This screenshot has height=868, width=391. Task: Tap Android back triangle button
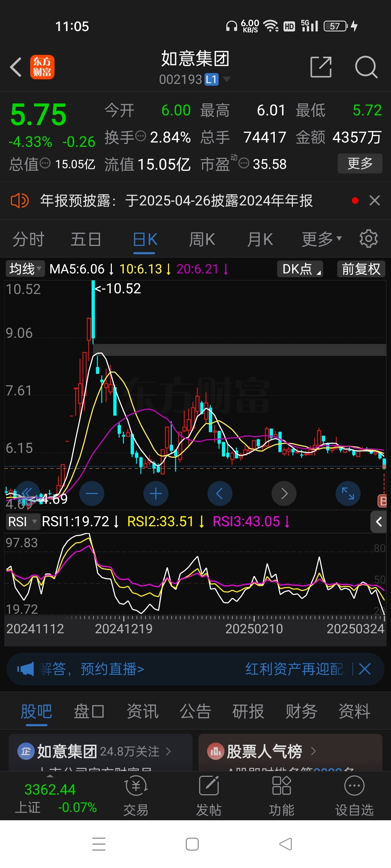[286, 844]
